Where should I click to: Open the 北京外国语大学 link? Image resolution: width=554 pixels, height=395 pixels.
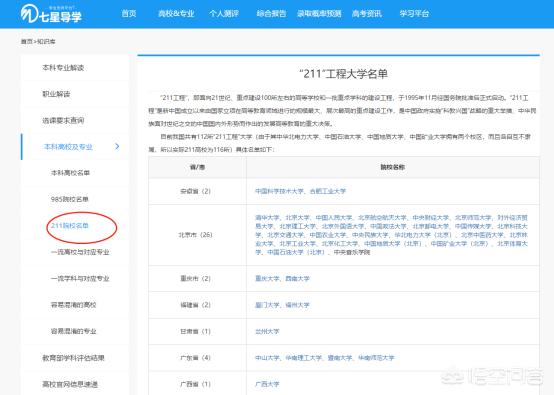pos(343,226)
